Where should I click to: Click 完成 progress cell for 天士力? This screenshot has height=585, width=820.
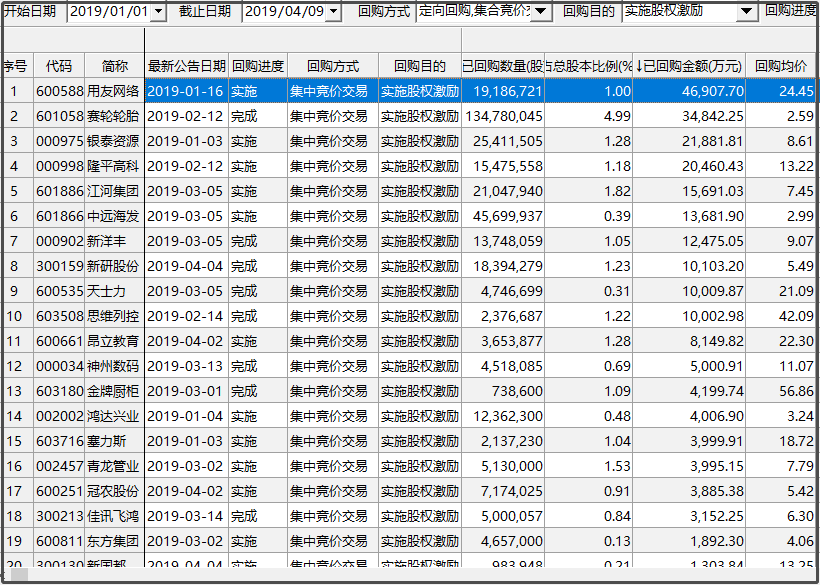[258, 291]
